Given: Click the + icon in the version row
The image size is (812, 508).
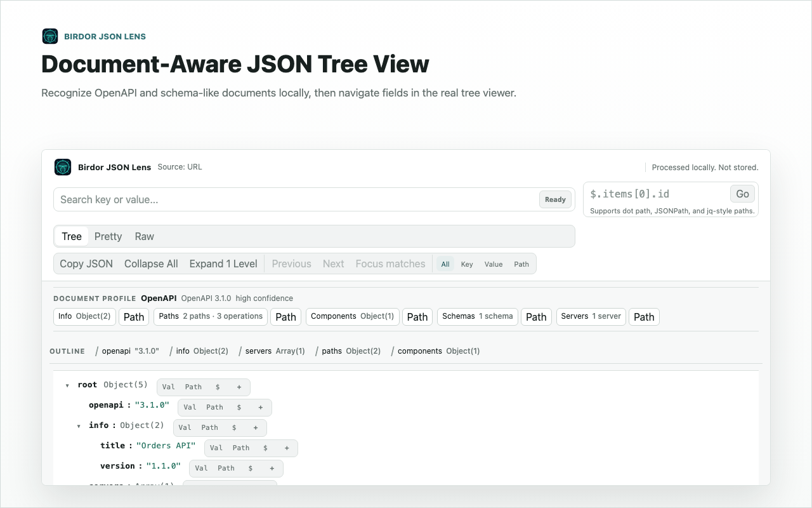Looking at the screenshot, I should point(272,468).
